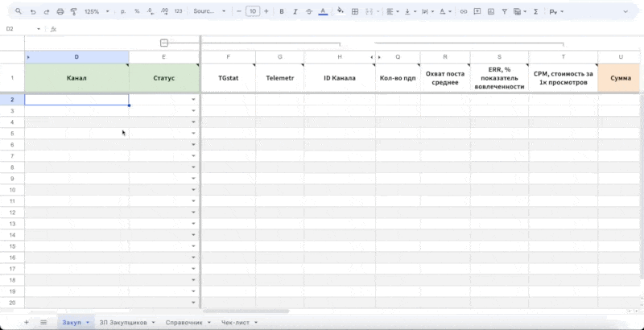Open the input tools language menu

click(x=556, y=11)
